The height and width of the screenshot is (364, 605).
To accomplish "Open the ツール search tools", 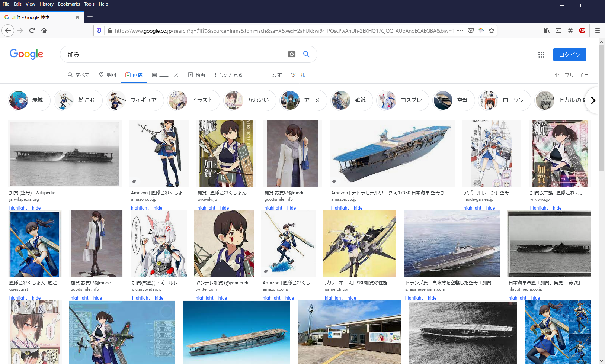I will click(298, 75).
